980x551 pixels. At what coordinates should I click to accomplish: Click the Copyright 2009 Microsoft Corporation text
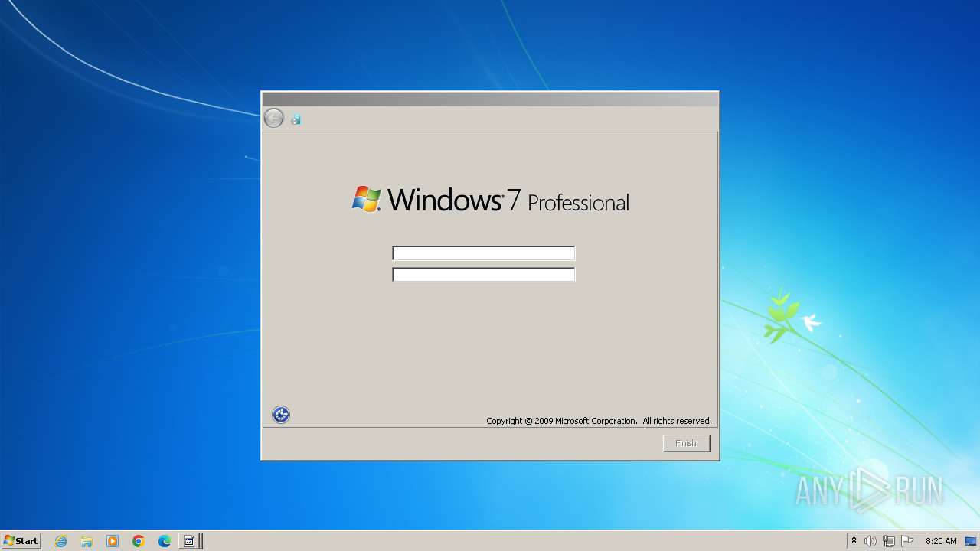coord(599,421)
